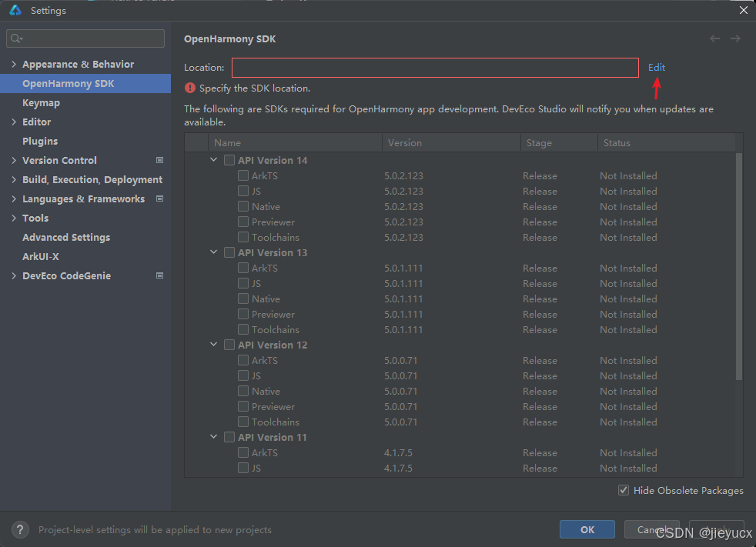The image size is (756, 547).
Task: Click the Status column header
Action: pyautogui.click(x=667, y=142)
